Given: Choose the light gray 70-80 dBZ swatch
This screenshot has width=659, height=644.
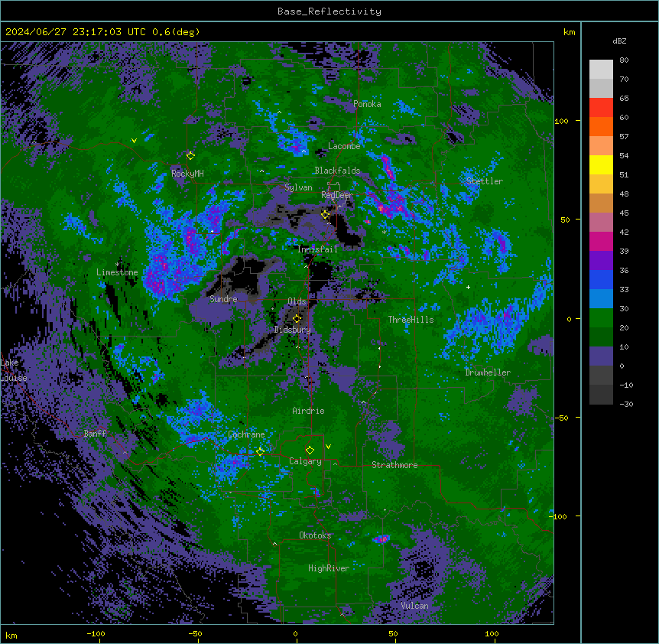Looking at the screenshot, I should [x=601, y=70].
